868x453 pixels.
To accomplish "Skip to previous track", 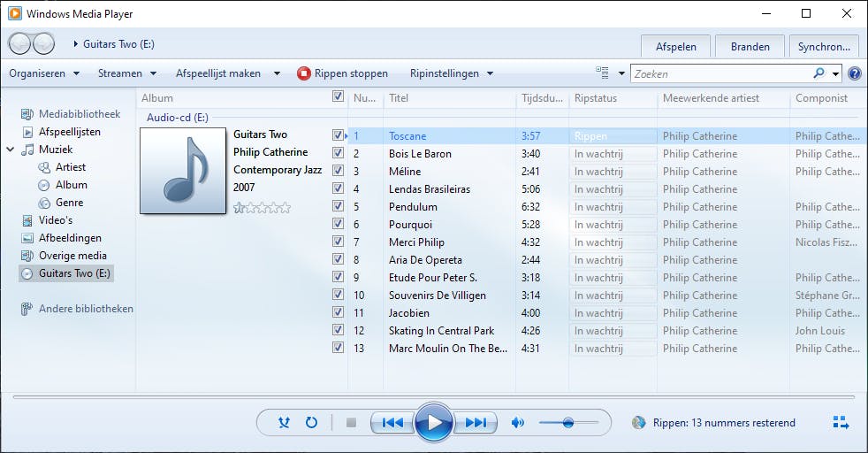I will [392, 423].
